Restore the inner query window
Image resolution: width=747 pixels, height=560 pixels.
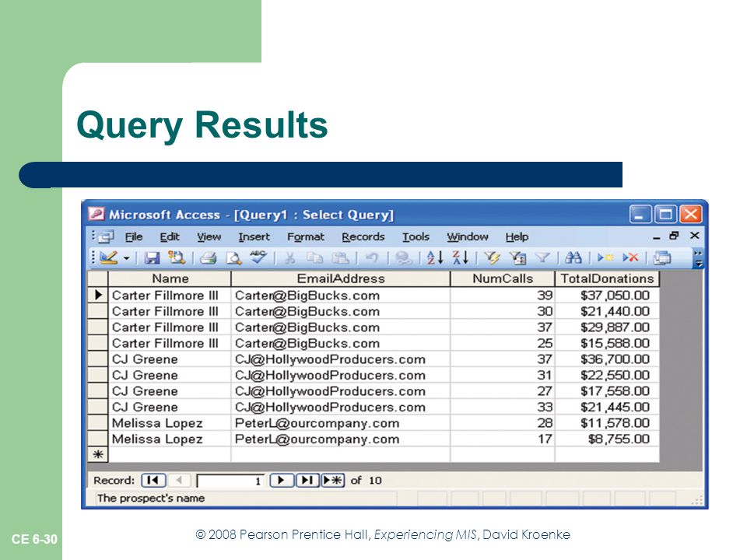click(x=674, y=235)
